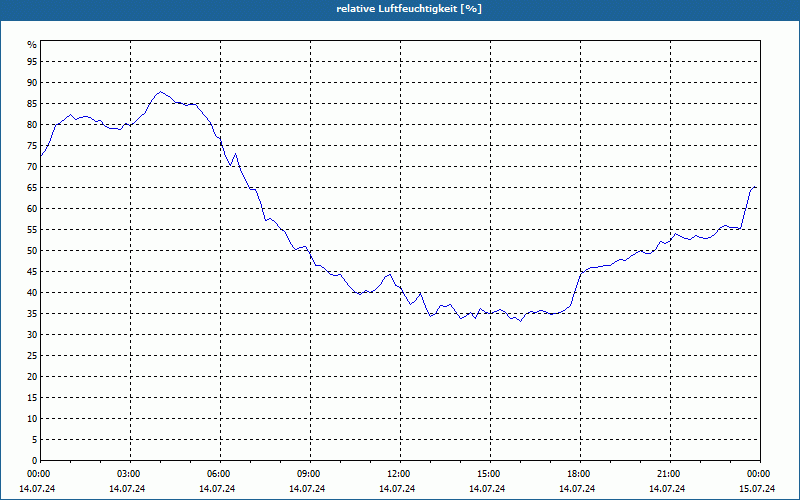This screenshot has width=800, height=500.
Task: Click the '12:00' time axis label
Action: pos(397,474)
